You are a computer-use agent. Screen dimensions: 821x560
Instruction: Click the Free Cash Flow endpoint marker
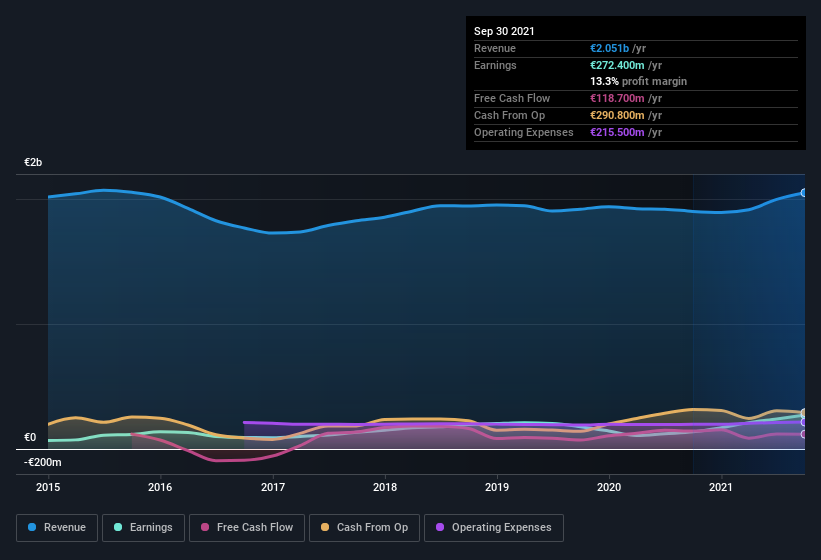(x=804, y=434)
